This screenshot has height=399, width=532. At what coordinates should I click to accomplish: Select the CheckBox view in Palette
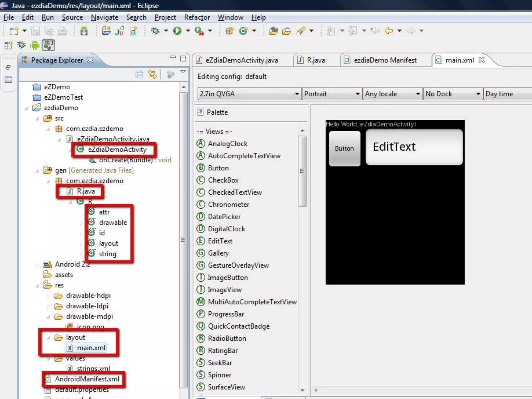[223, 180]
